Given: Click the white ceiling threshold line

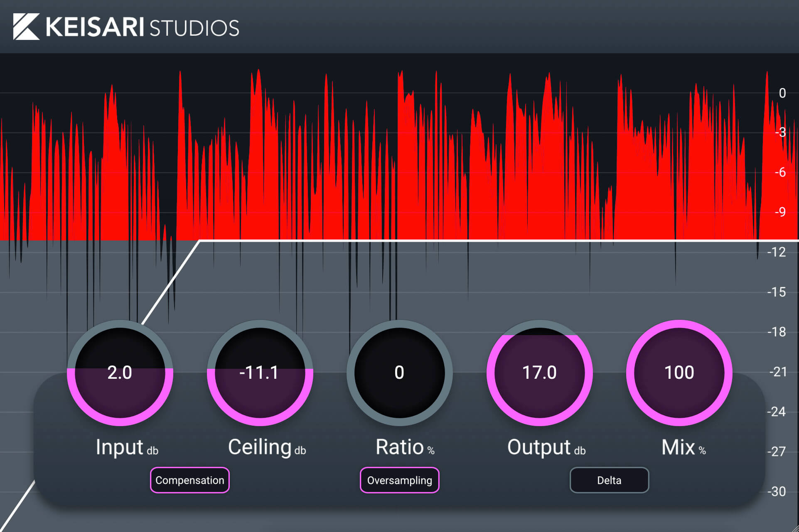Looking at the screenshot, I should (x=415, y=240).
